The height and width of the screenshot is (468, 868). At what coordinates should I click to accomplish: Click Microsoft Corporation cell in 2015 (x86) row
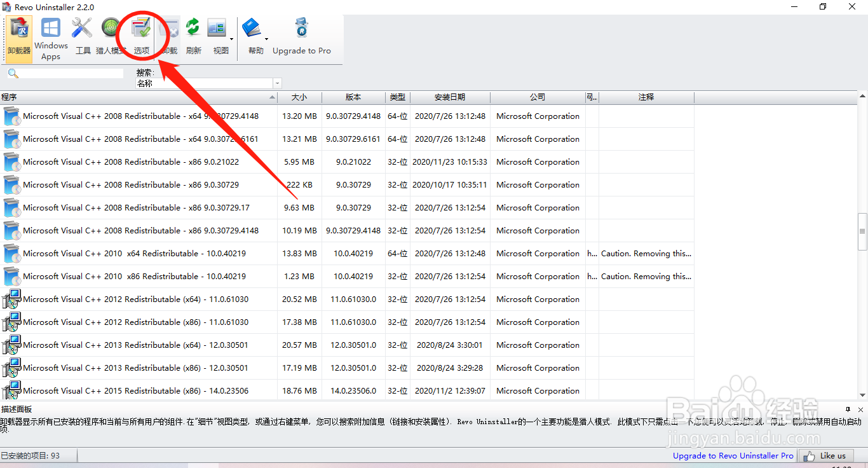click(538, 391)
